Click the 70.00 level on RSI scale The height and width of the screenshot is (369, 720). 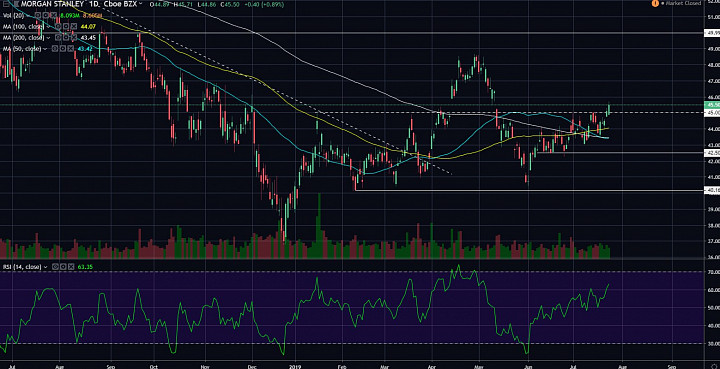coord(713,272)
